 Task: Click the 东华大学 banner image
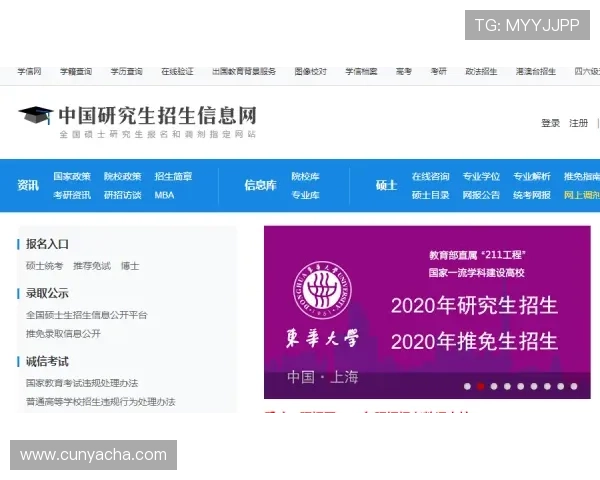tap(427, 312)
